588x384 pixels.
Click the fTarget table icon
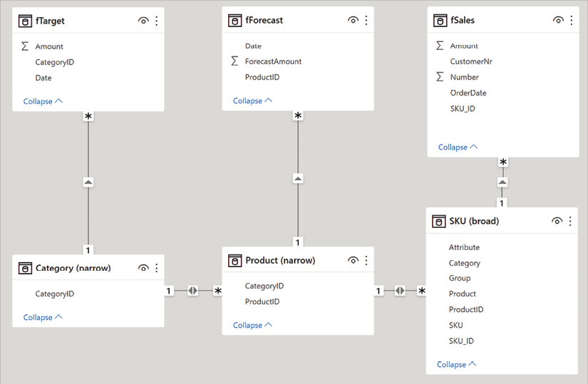tap(25, 21)
